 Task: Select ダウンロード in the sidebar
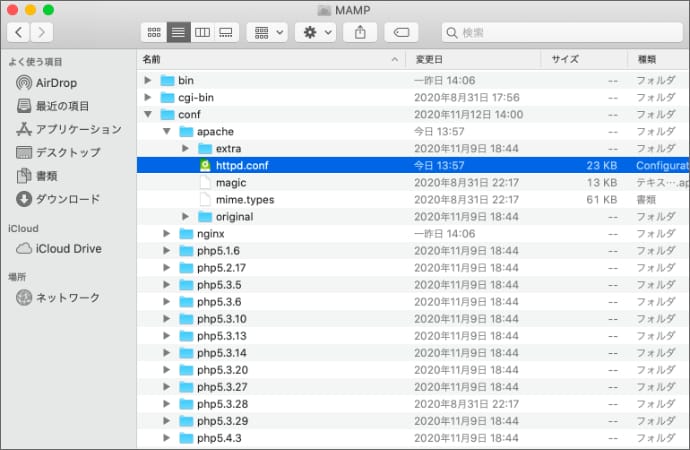68,198
